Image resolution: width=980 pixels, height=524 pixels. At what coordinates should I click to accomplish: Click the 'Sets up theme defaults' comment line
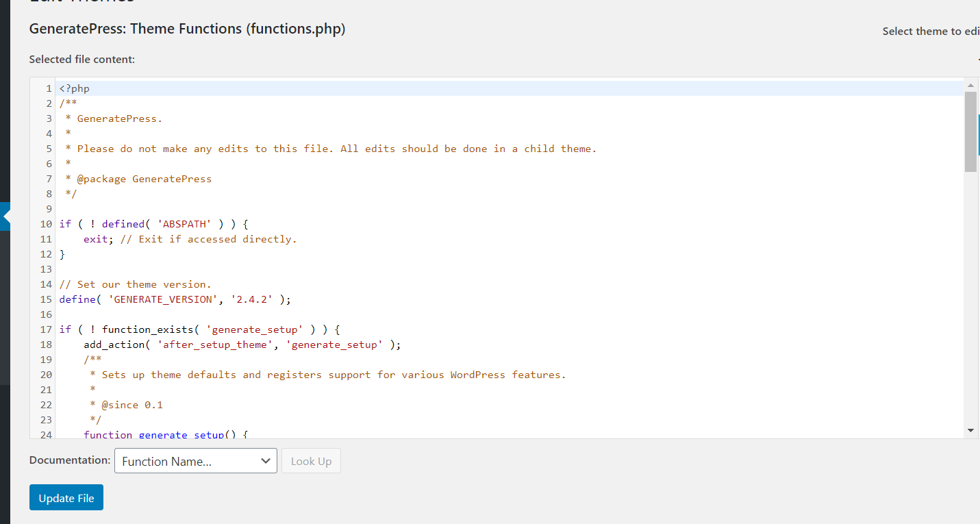click(328, 375)
